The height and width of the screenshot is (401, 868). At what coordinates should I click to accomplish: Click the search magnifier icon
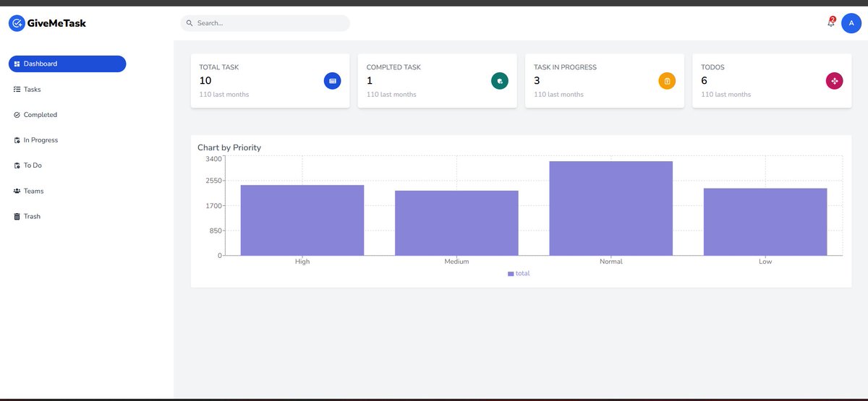tap(190, 23)
